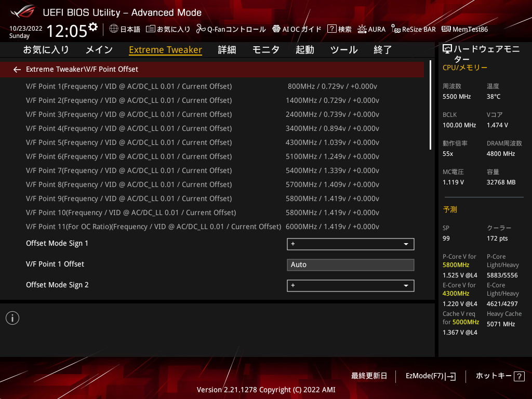Click the main list scrollbar
Image resolution: width=532 pixels, height=399 pixels.
point(430,105)
